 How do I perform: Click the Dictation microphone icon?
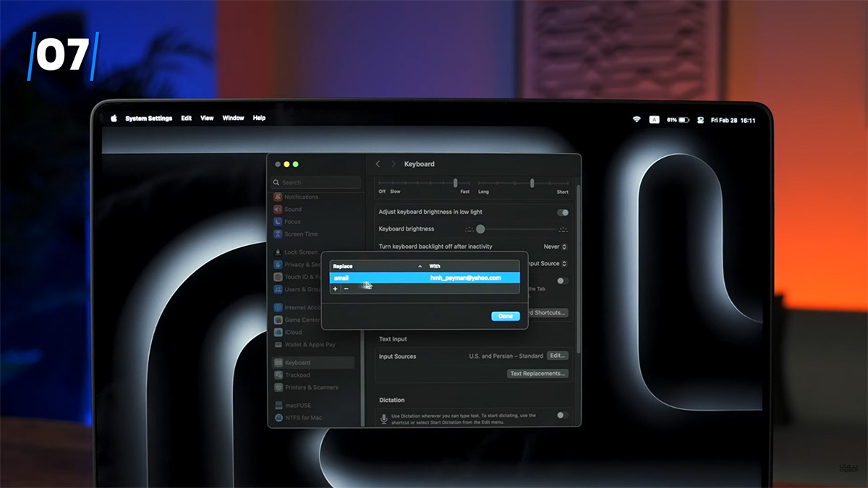384,418
